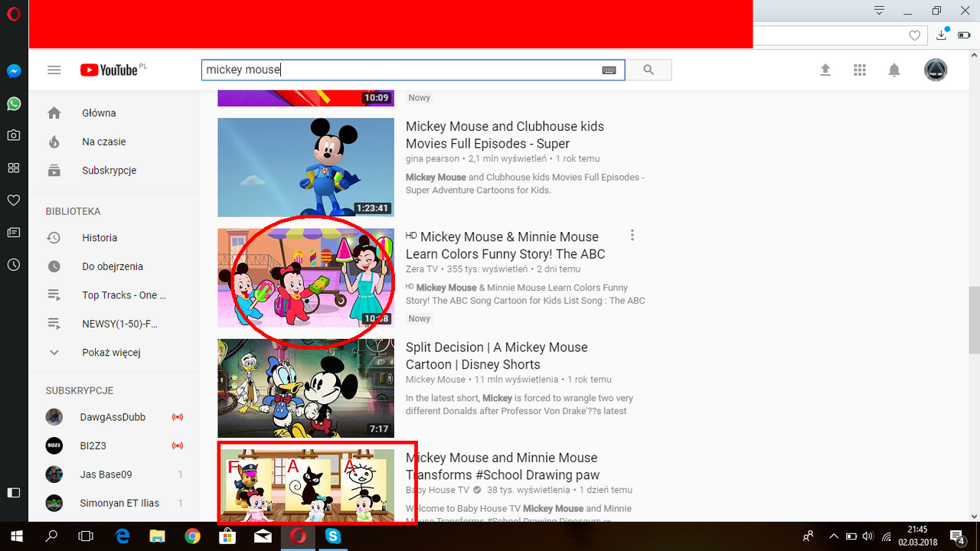This screenshot has width=980, height=551.
Task: Open Speed Dial from Opera sidebar
Action: click(13, 168)
